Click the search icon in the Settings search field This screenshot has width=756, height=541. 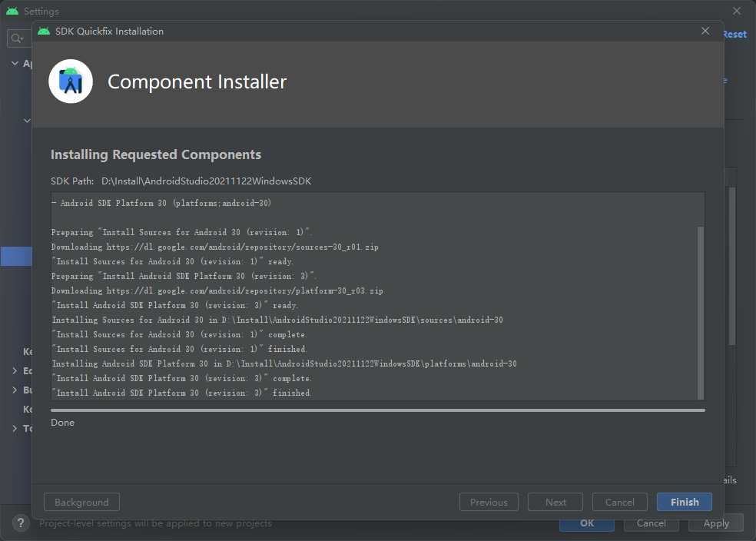[18, 38]
